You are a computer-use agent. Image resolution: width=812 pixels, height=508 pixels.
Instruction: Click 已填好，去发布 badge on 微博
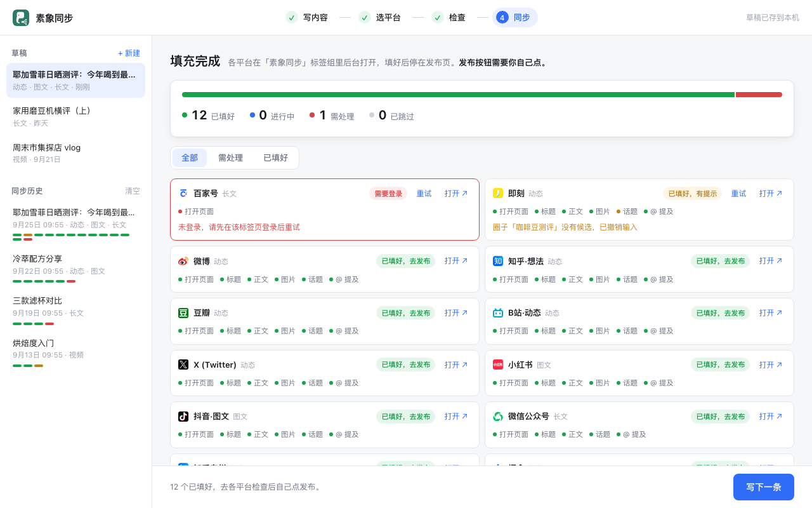point(406,261)
